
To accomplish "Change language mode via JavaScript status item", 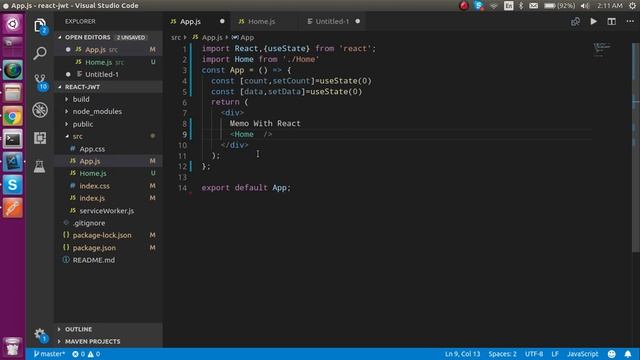I will pyautogui.click(x=582, y=354).
